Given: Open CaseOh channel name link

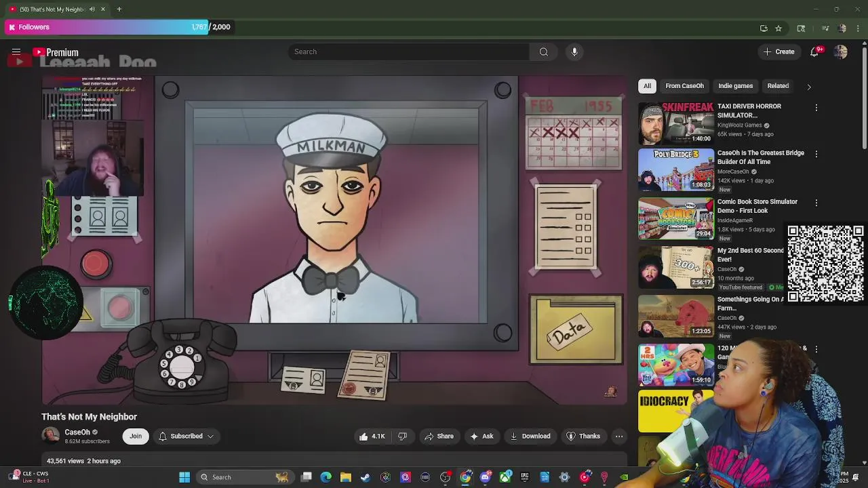Looking at the screenshot, I should point(77,432).
